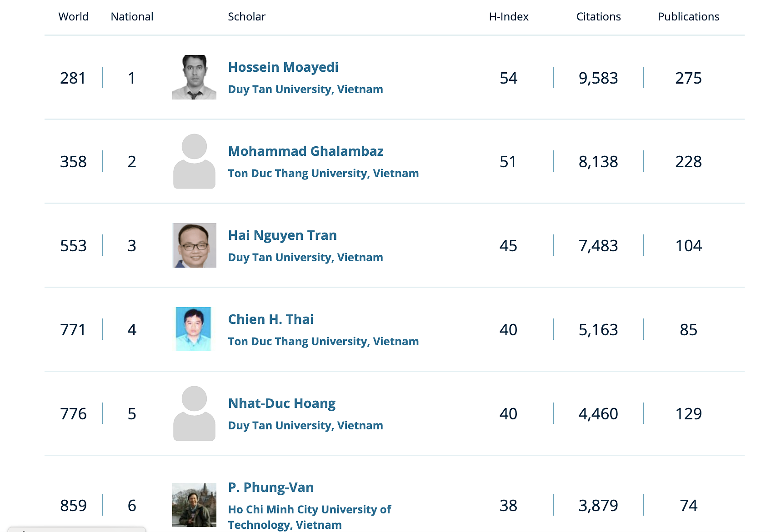Open Hai Nguyen Tran's scholar page
Image resolution: width=771 pixels, height=532 pixels.
point(282,235)
